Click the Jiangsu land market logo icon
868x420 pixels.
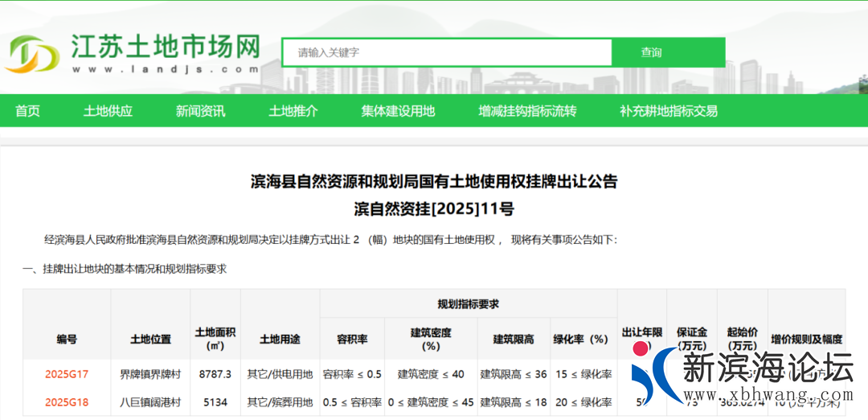coord(32,54)
